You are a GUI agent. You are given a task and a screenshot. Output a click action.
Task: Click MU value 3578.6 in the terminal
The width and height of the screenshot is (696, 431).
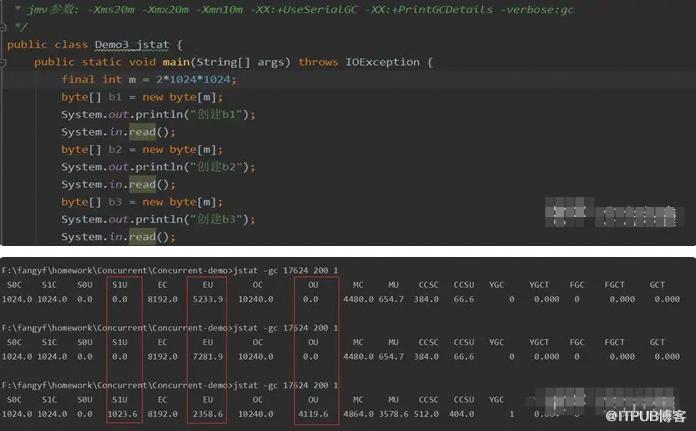tap(393, 413)
